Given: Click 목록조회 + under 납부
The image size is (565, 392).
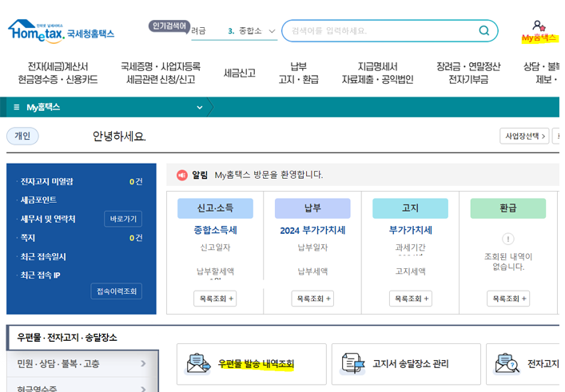Looking at the screenshot, I should 312,299.
